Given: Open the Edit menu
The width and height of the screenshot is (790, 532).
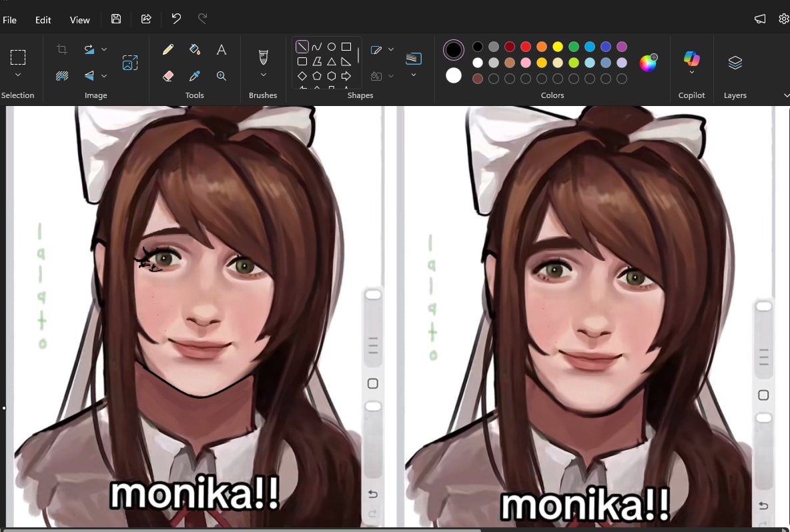Looking at the screenshot, I should tap(43, 20).
